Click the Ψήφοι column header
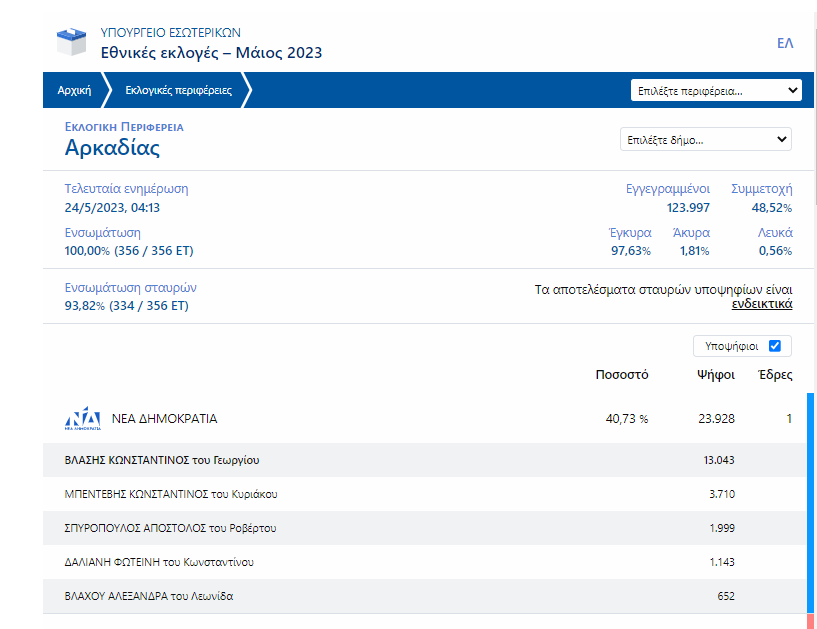The height and width of the screenshot is (629, 817). click(x=716, y=375)
